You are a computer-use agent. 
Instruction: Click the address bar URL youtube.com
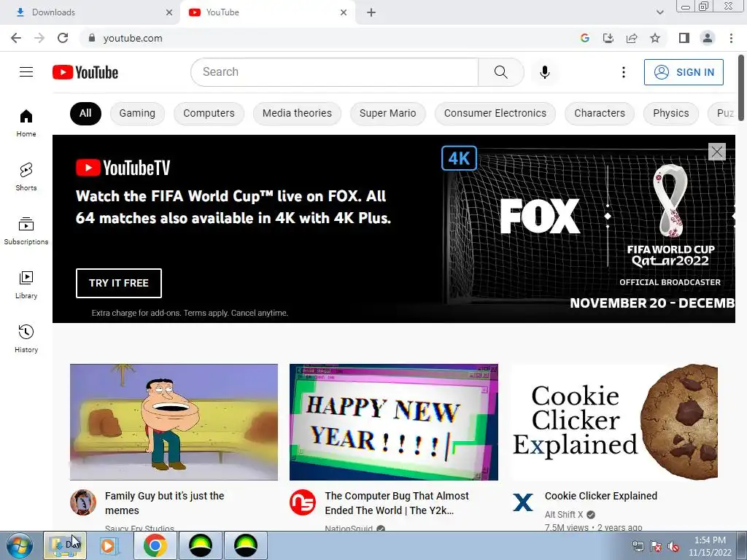[x=133, y=38]
